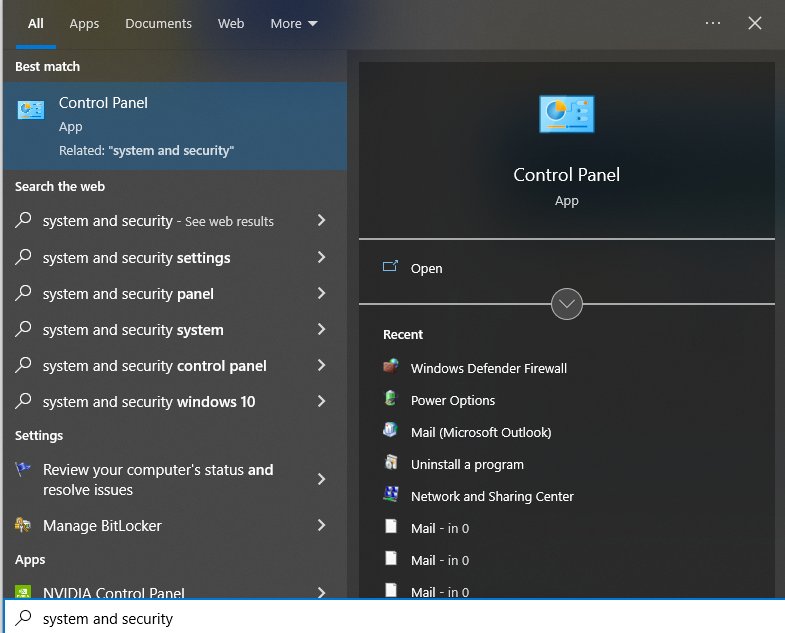Expand arrow for NVIDIA Control Panel
Screen dimensions: 785x633
(x=321, y=592)
